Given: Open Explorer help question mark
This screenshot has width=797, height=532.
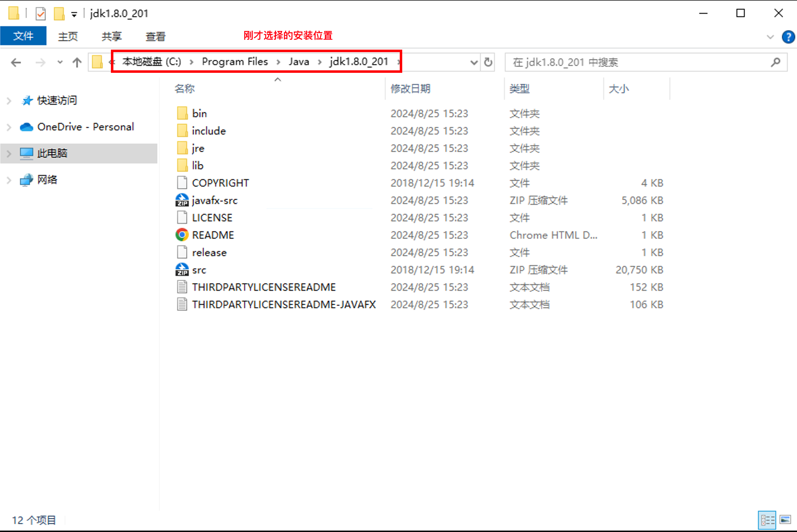Looking at the screenshot, I should pyautogui.click(x=788, y=37).
